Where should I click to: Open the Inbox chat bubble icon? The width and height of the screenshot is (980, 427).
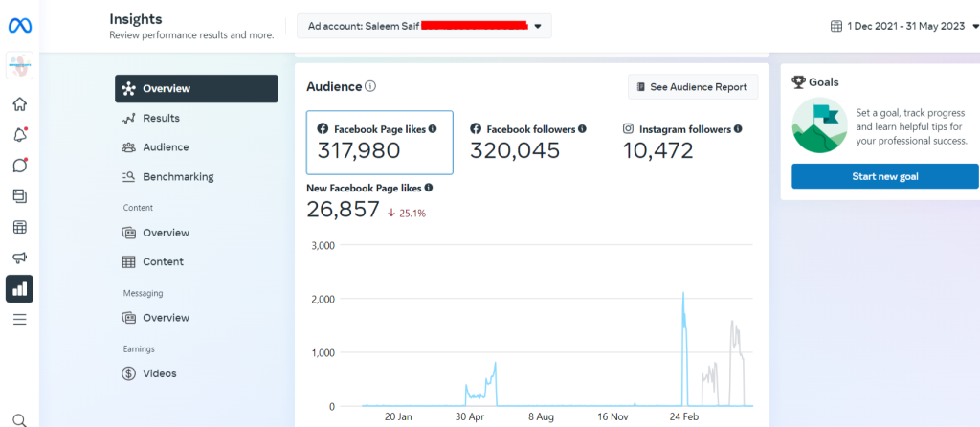[x=19, y=166]
